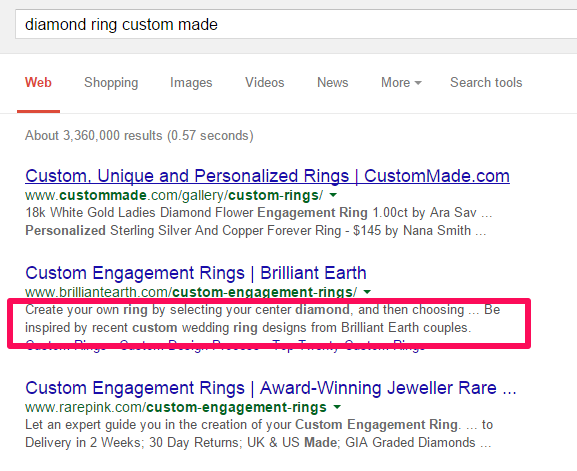Screen dimensions: 577x471
Task: Expand the arrow beside rarepink.com URL
Action: 337,407
